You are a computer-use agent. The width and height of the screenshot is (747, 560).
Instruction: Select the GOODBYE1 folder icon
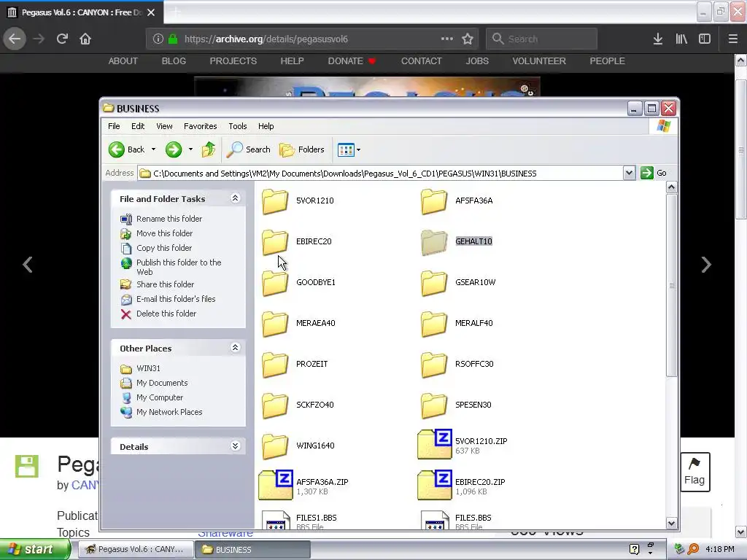(275, 283)
